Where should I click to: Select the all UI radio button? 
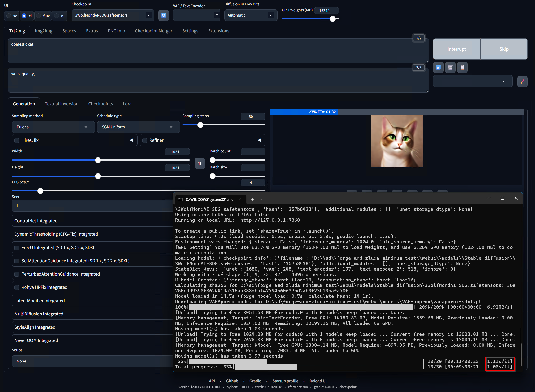coord(57,16)
